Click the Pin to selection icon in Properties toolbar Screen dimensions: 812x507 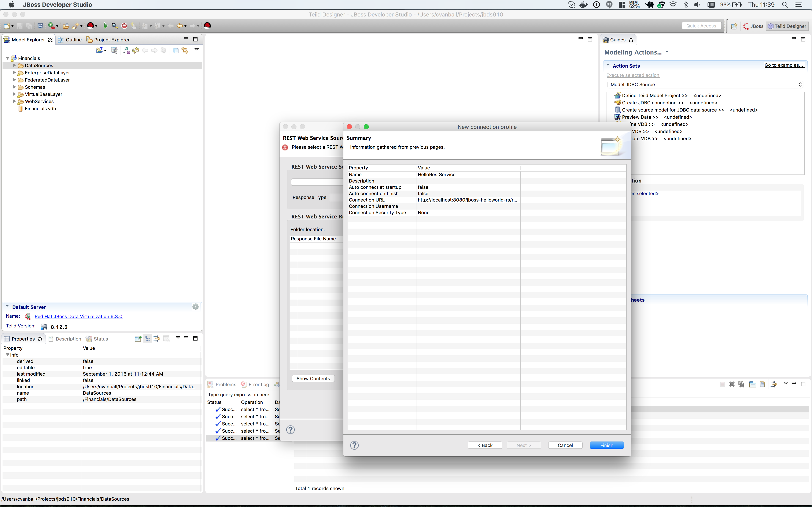[138, 338]
